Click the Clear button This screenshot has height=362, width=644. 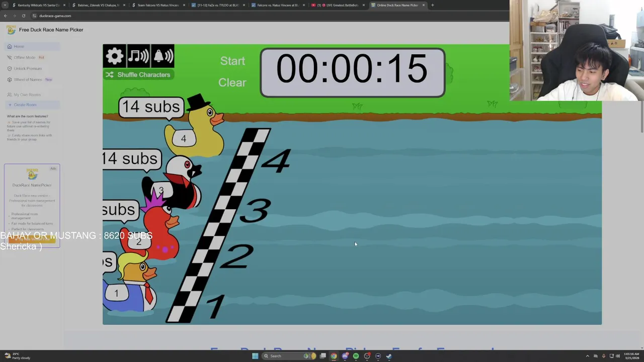pos(232,82)
